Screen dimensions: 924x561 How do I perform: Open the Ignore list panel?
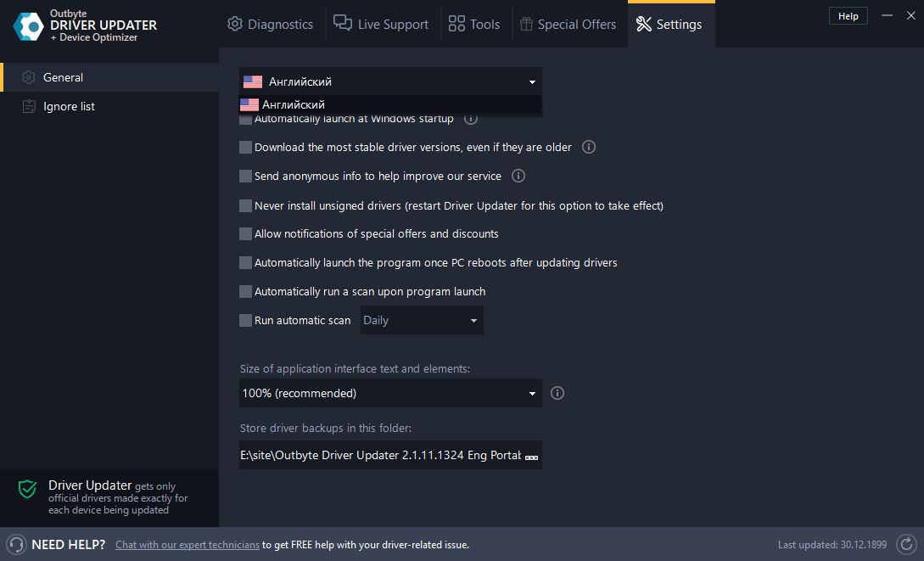pyautogui.click(x=69, y=105)
